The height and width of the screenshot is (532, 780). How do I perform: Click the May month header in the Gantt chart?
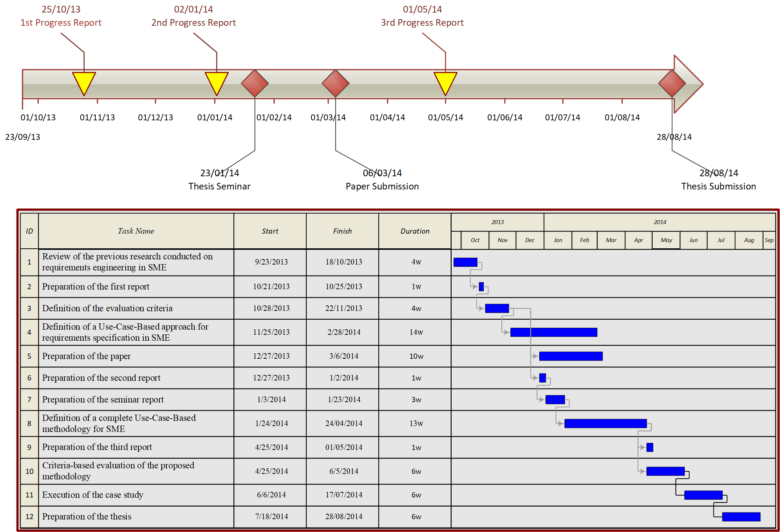tap(666, 240)
